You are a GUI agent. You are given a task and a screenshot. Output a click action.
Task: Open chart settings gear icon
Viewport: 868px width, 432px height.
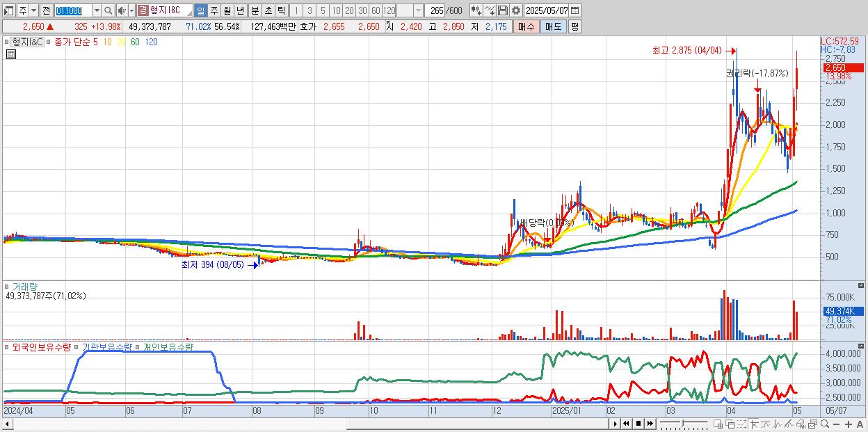pos(516,10)
